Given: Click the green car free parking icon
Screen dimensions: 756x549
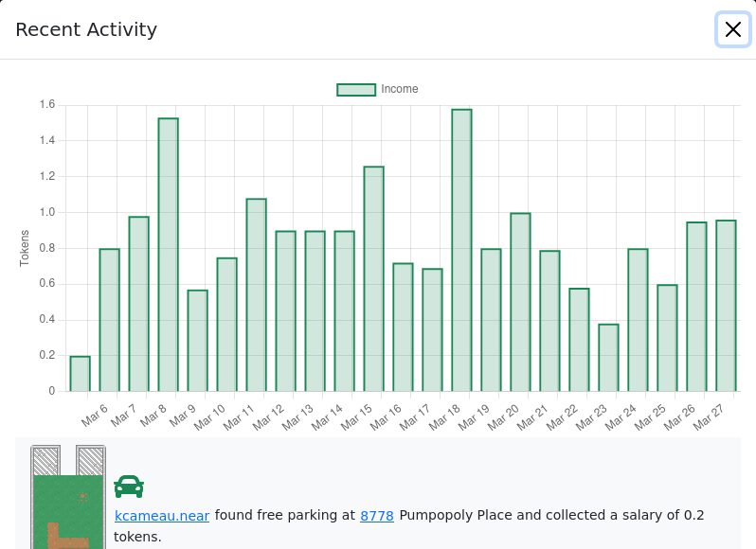Looking at the screenshot, I should click(129, 487).
